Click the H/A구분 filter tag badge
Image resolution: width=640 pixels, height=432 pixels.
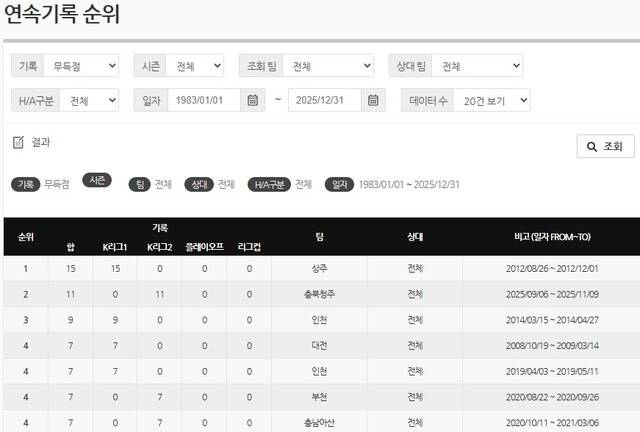[x=268, y=185]
